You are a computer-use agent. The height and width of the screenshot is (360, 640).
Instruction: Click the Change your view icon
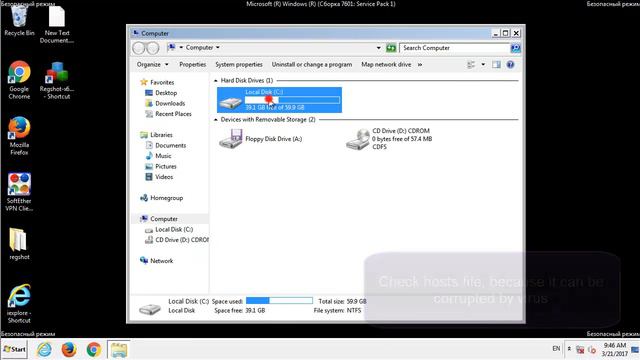click(471, 64)
